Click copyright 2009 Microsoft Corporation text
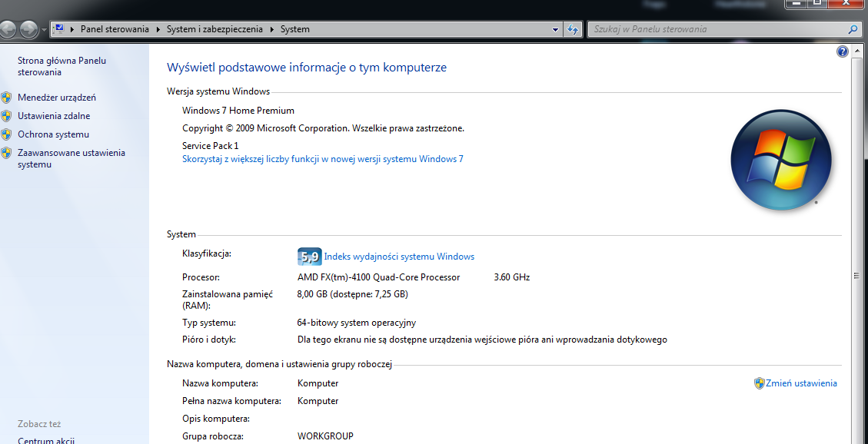The image size is (868, 444). (x=323, y=128)
